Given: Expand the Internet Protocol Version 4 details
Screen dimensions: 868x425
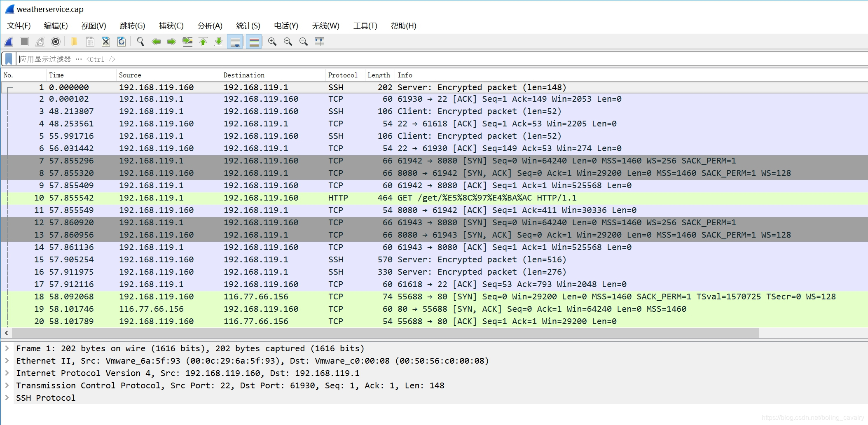Looking at the screenshot, I should click(7, 373).
